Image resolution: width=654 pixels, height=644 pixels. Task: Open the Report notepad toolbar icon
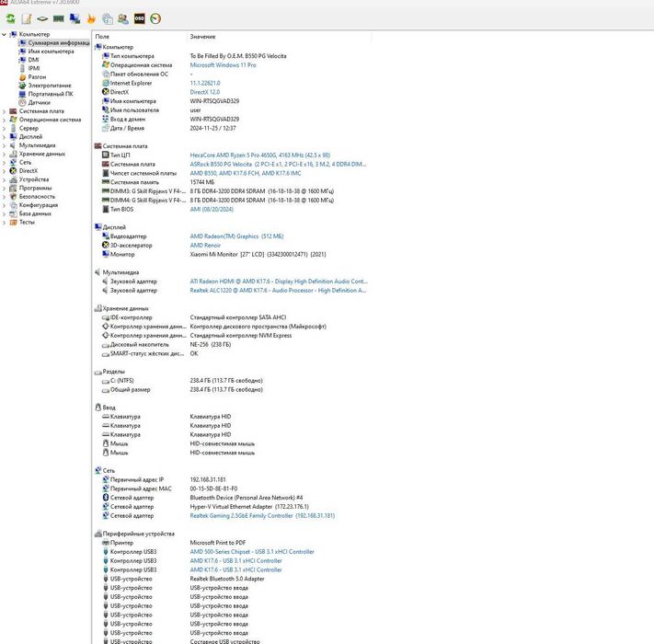(x=27, y=18)
